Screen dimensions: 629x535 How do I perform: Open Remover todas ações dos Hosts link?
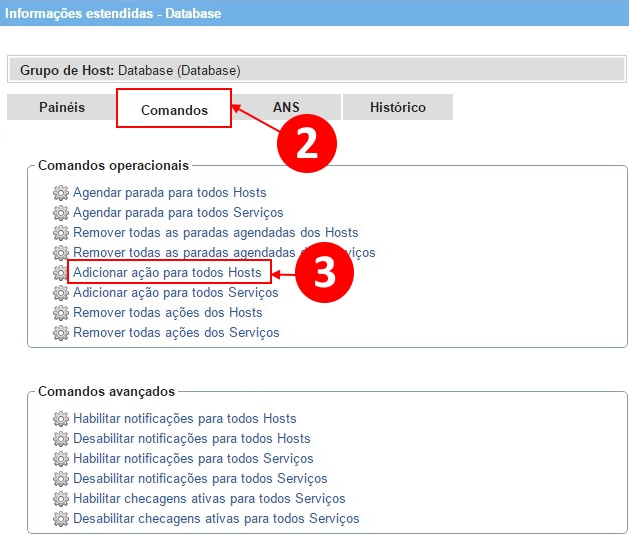[x=168, y=312]
